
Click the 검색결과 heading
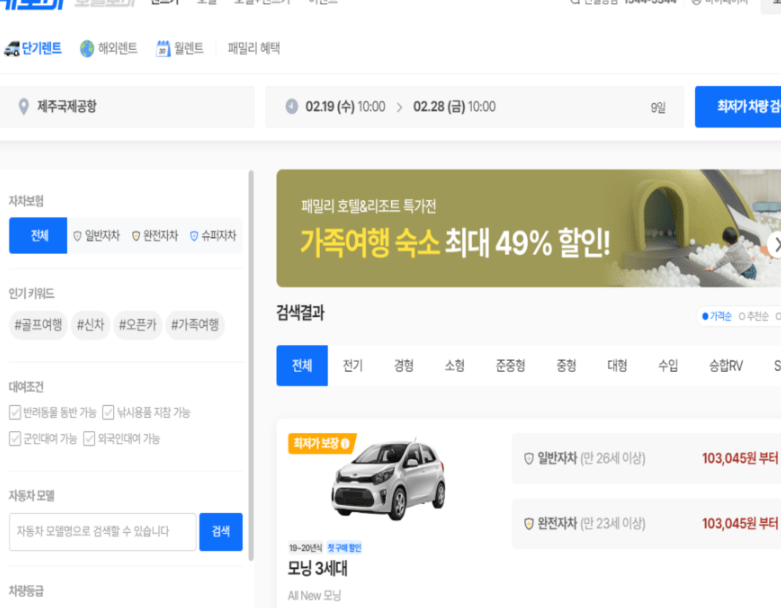pos(300,313)
